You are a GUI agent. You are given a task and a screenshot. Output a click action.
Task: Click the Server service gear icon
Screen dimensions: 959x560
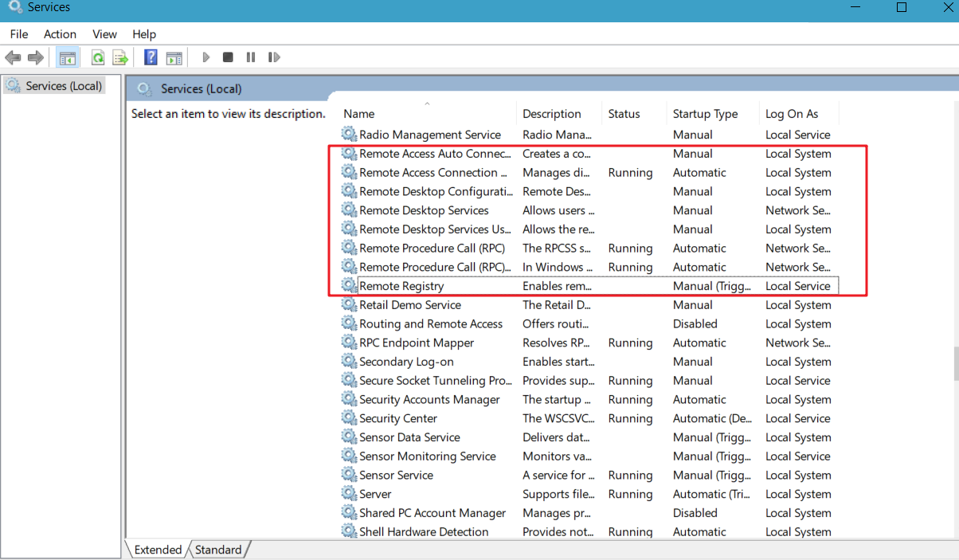coord(349,494)
